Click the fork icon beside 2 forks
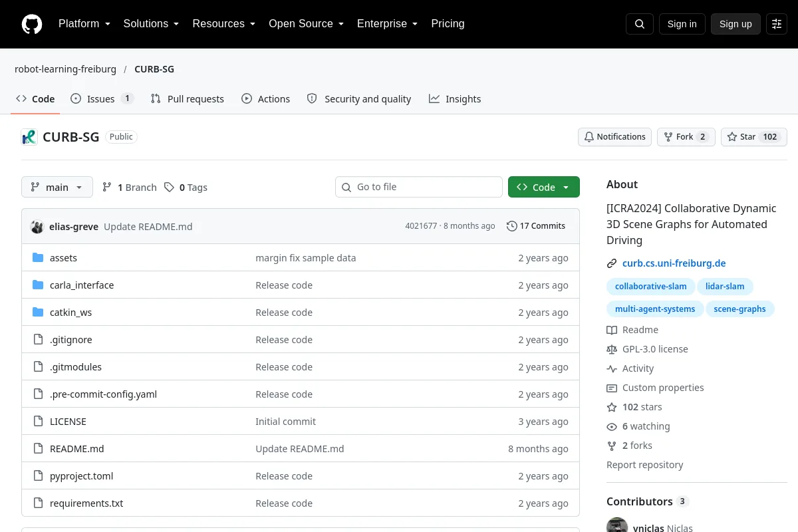 [612, 446]
